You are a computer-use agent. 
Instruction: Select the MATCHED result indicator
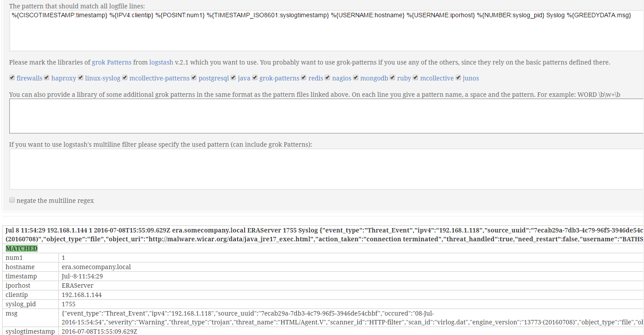click(x=21, y=248)
